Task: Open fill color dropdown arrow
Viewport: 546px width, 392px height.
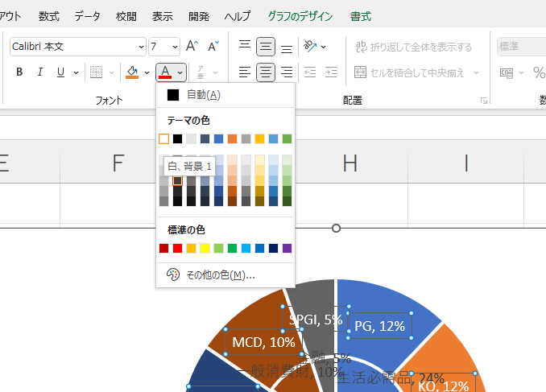Action: (147, 72)
